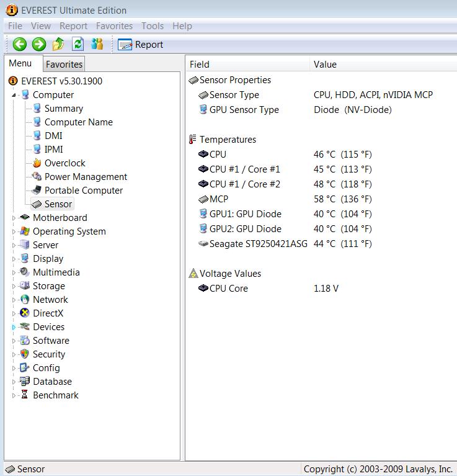
Task: Select the CPU Core voltage row
Action: pos(321,288)
